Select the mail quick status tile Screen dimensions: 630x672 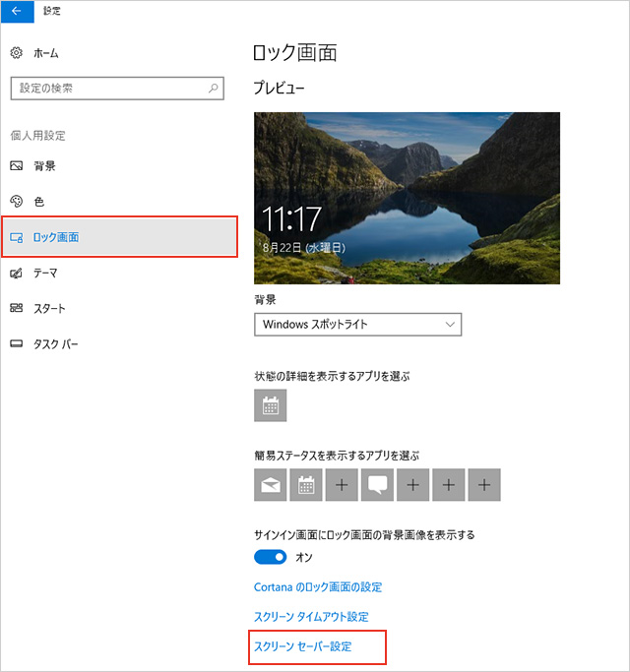(270, 485)
